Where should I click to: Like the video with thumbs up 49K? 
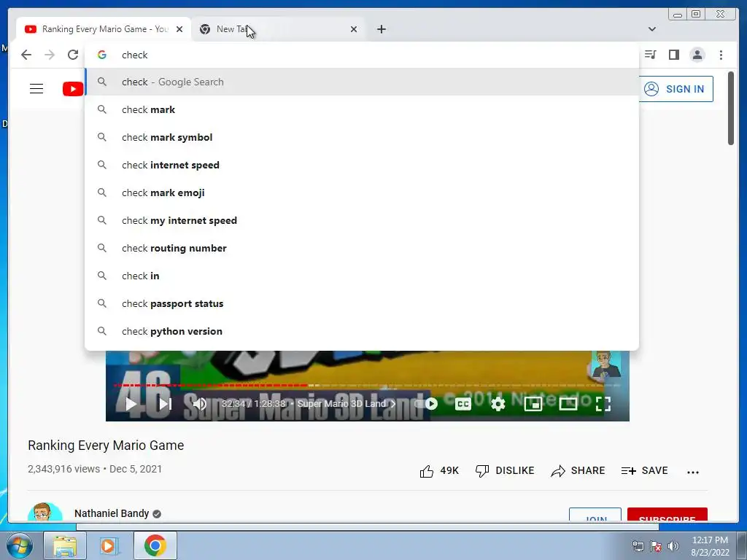coord(438,470)
